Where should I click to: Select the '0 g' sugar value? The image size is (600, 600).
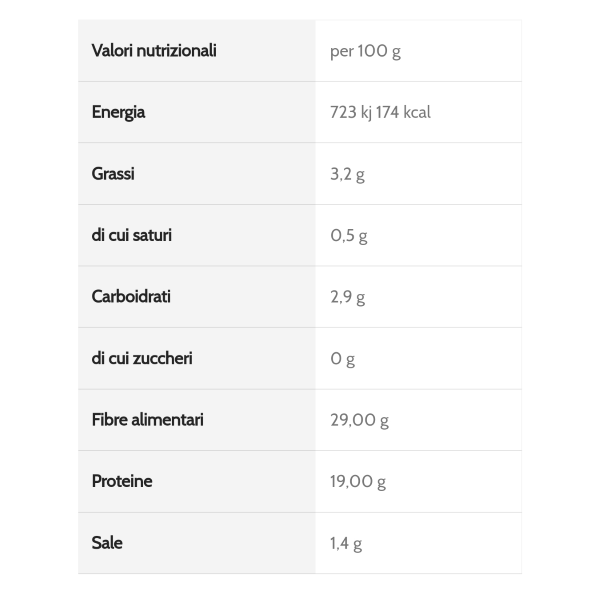point(342,359)
